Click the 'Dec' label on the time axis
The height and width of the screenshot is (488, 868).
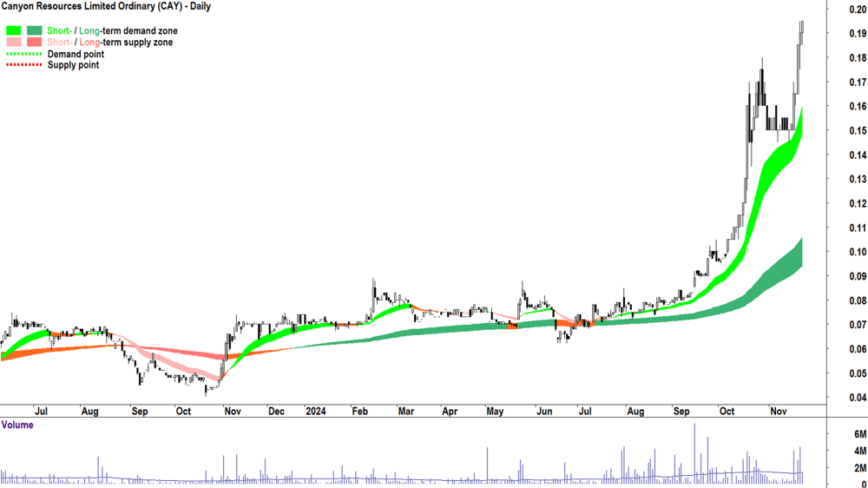276,412
